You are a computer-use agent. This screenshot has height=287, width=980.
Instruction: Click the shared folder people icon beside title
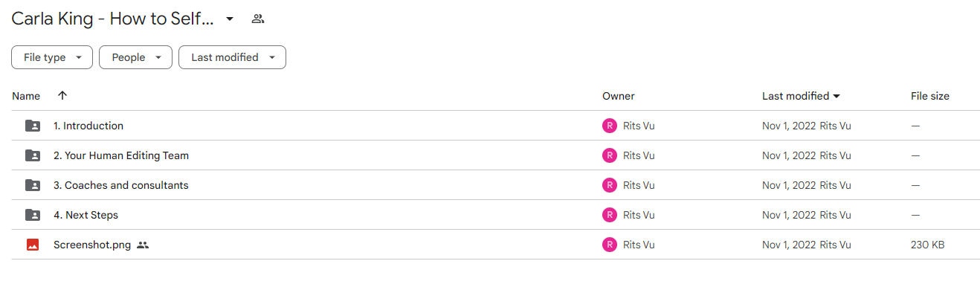(x=258, y=19)
